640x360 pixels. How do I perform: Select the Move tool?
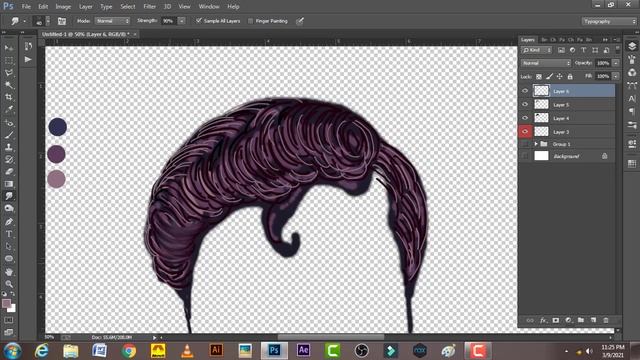9,48
